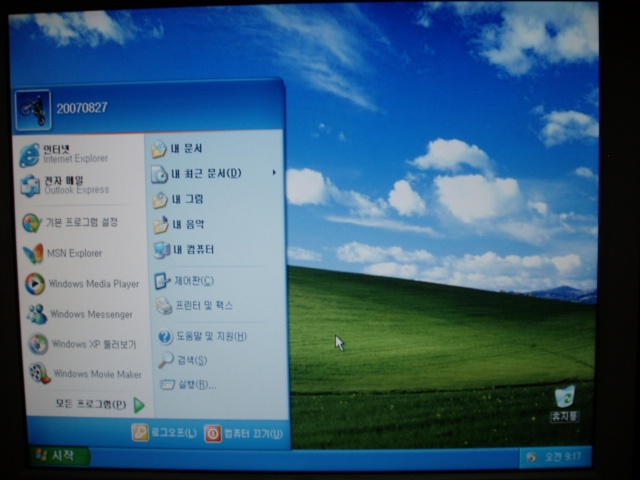This screenshot has height=480, width=640.
Task: Click the Windows Media Player icon
Action: point(35,284)
